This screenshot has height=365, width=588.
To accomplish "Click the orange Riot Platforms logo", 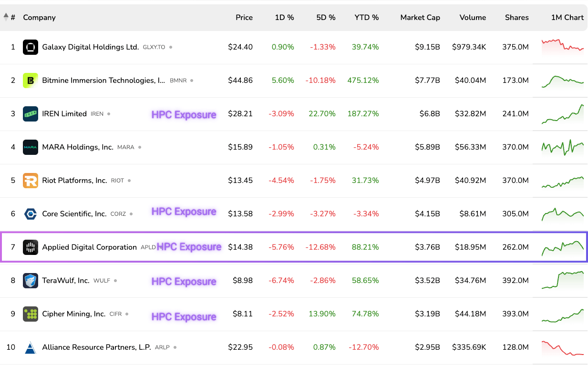I will [x=31, y=180].
